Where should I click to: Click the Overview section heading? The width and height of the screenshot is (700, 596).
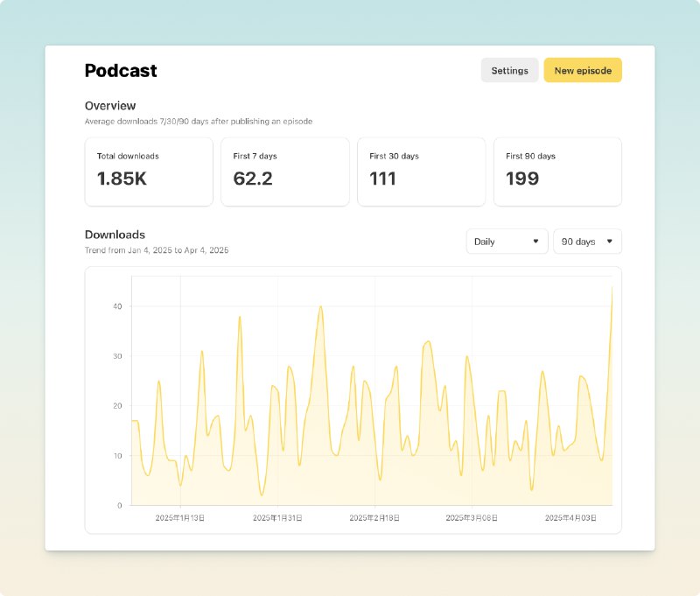(x=110, y=106)
